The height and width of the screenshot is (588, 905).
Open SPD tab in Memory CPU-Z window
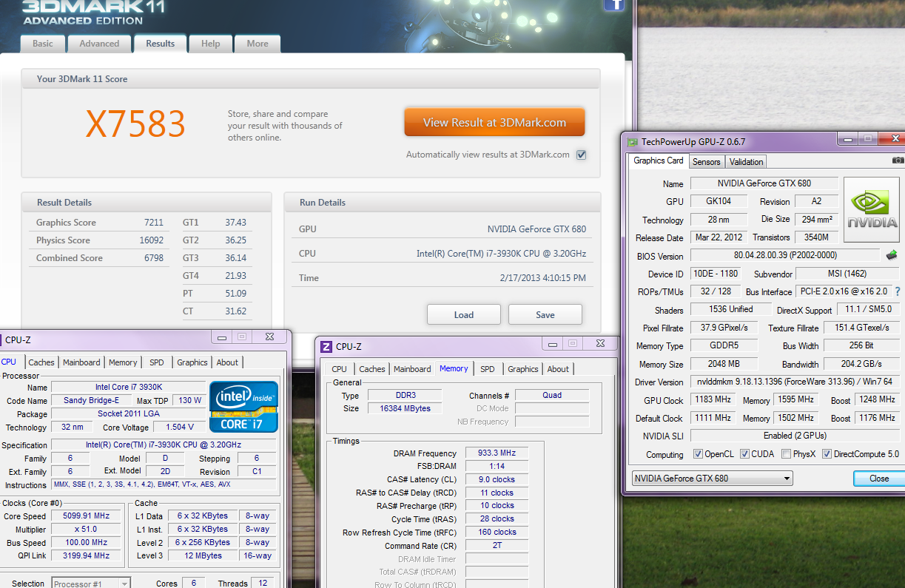[x=487, y=369]
